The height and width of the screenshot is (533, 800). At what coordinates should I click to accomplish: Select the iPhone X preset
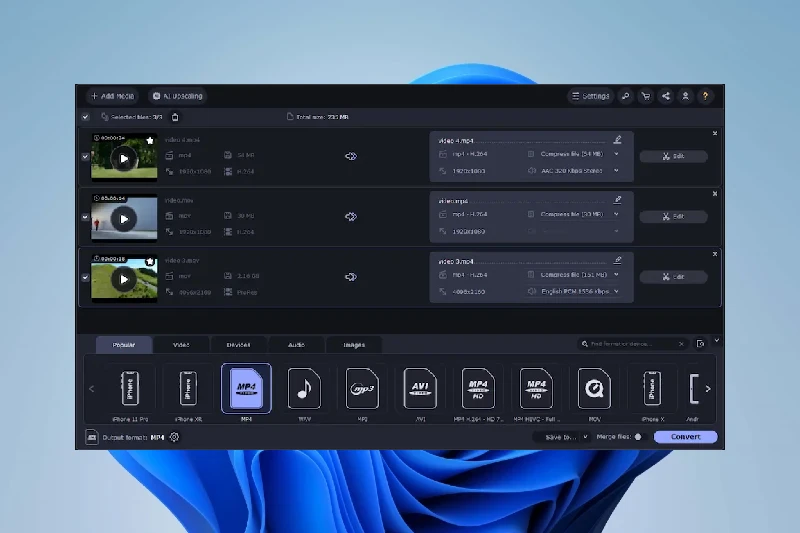coord(653,393)
